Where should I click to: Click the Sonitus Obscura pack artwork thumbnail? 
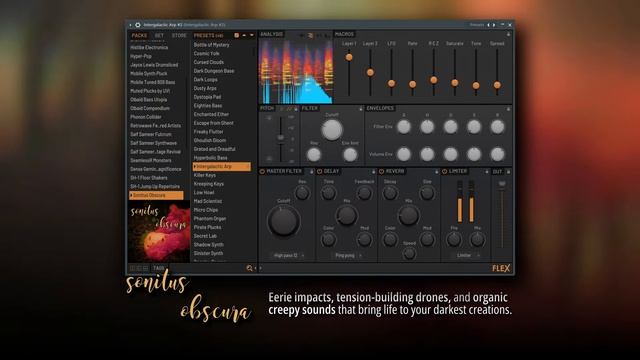159,231
